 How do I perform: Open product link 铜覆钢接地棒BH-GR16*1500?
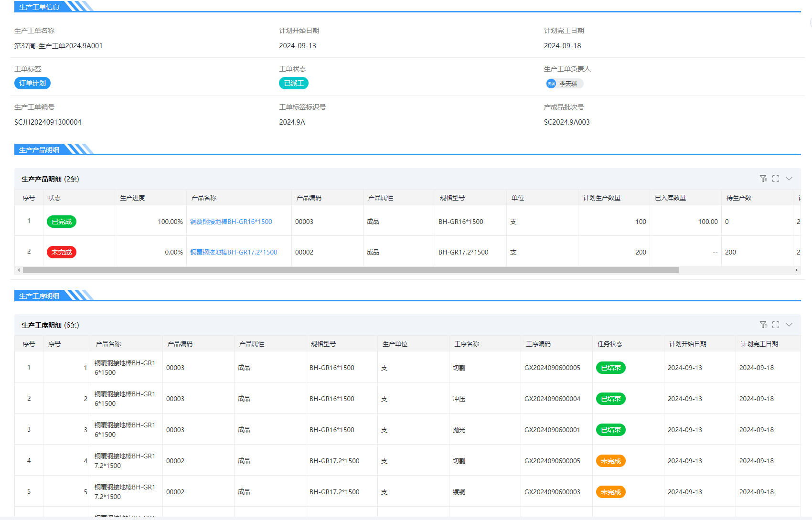coord(231,222)
